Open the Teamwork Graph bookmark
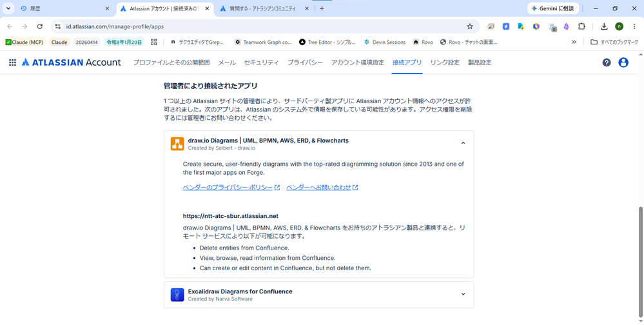Viewport: 644px width, 325px height. [263, 42]
